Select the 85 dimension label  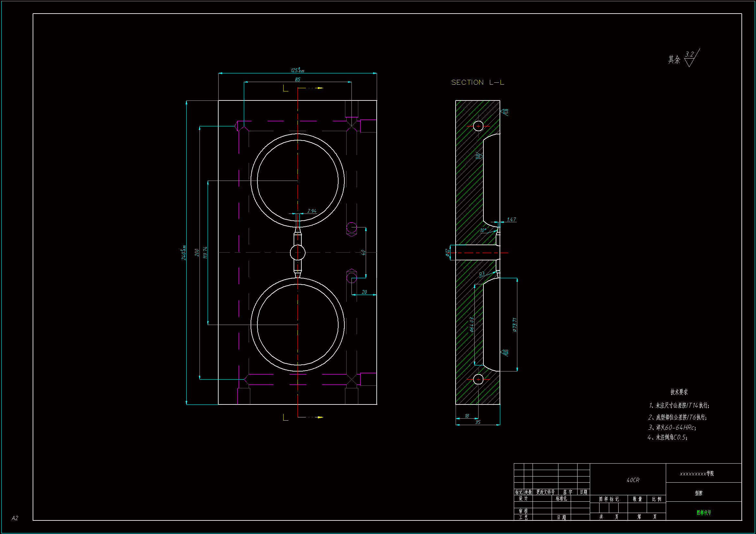[x=297, y=79]
